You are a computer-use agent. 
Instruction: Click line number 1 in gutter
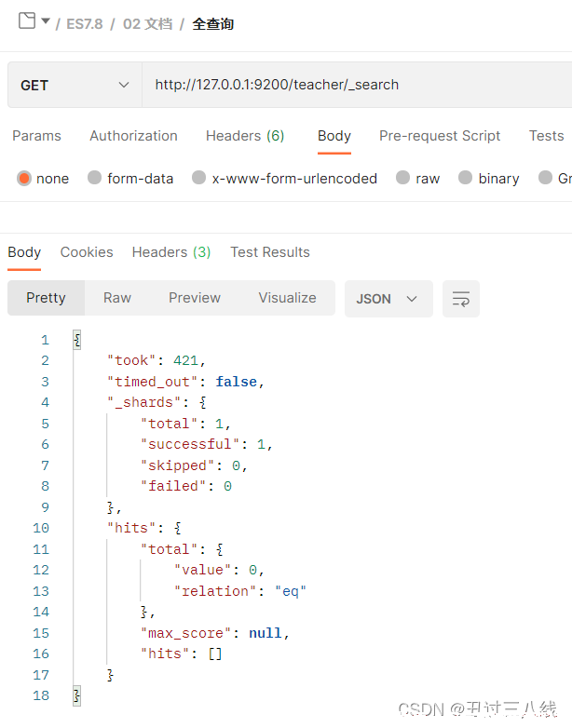[45, 341]
